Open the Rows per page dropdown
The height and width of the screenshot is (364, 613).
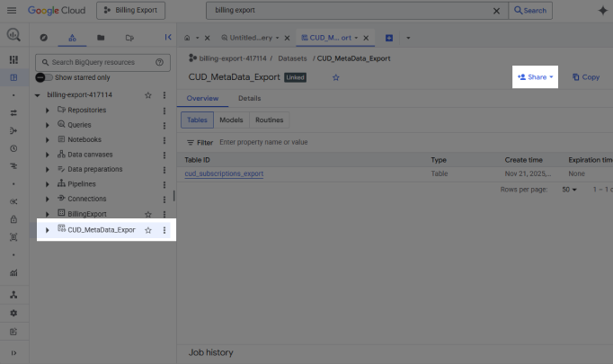tap(570, 190)
